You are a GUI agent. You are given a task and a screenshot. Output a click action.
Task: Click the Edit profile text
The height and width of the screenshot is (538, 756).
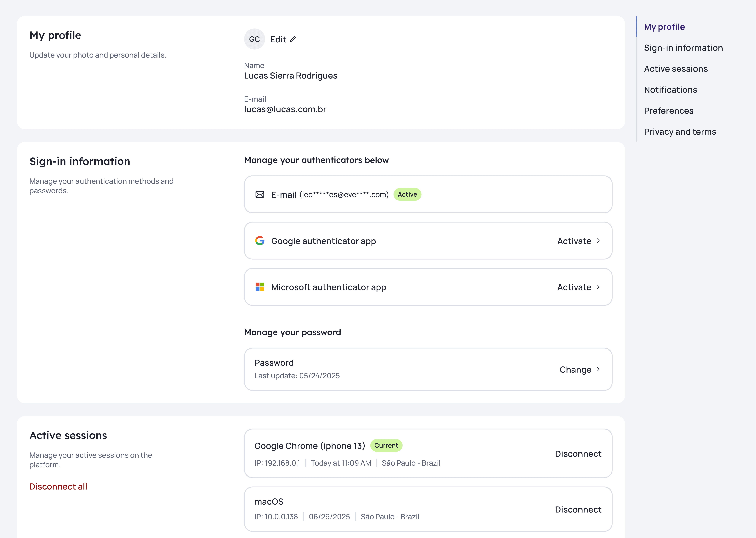(x=278, y=39)
